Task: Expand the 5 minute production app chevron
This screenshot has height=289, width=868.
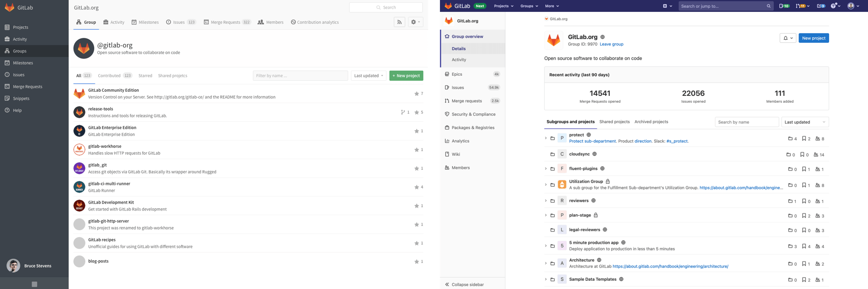Action: 545,246
